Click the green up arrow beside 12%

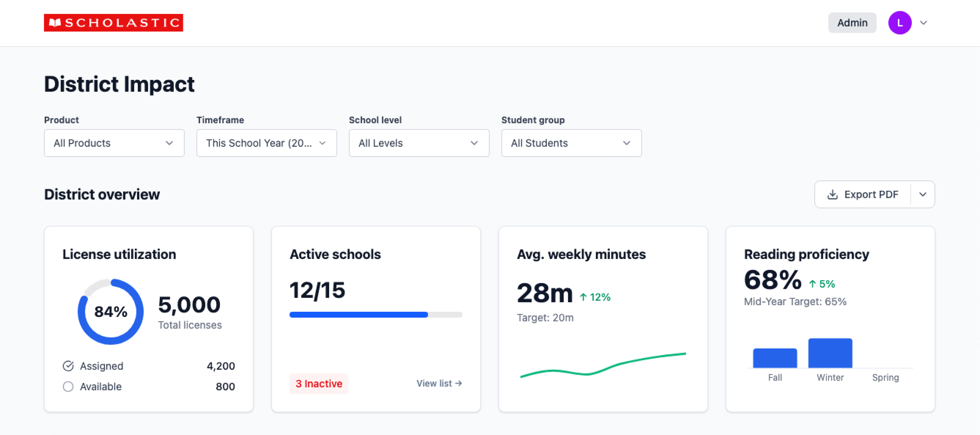point(583,297)
